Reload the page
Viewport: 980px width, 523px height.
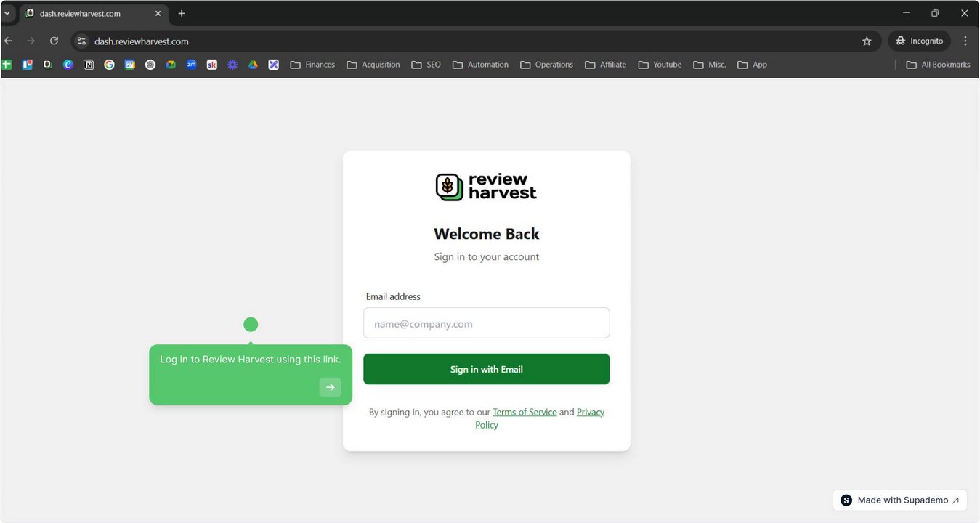[x=54, y=41]
